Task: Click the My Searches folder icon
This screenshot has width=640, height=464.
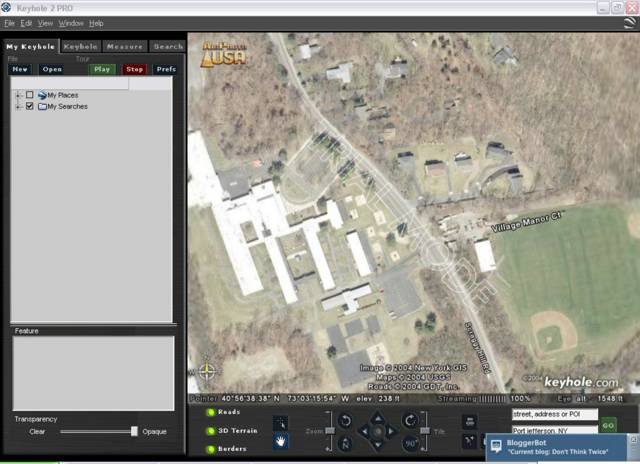Action: point(42,107)
